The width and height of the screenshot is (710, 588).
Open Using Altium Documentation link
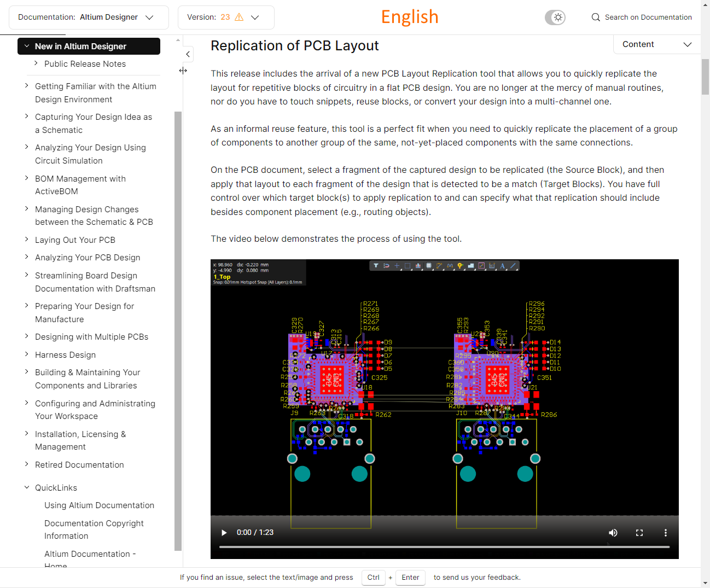[99, 505]
